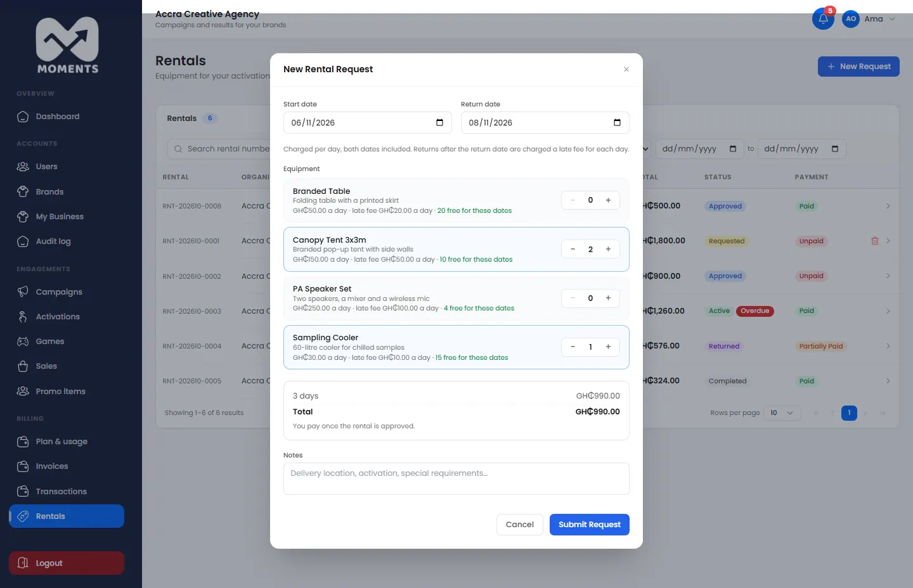913x588 pixels.
Task: Click the Promo items icon
Action: pyautogui.click(x=23, y=392)
